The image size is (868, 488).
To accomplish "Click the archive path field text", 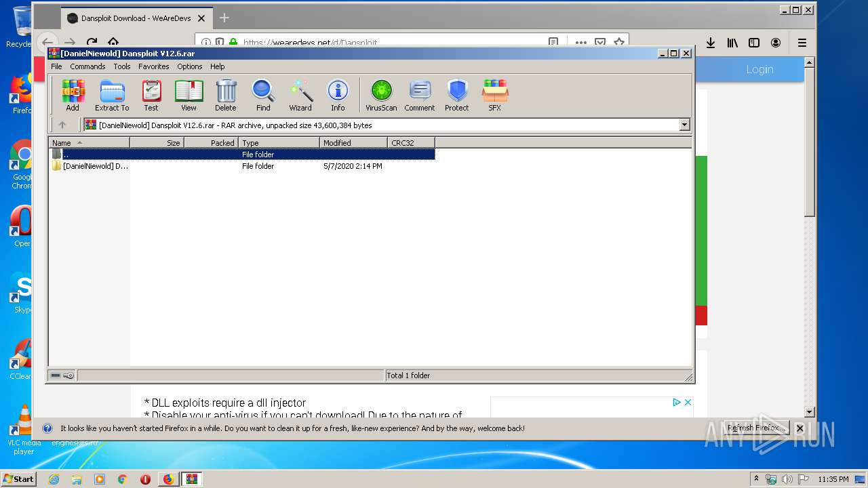I will [235, 125].
